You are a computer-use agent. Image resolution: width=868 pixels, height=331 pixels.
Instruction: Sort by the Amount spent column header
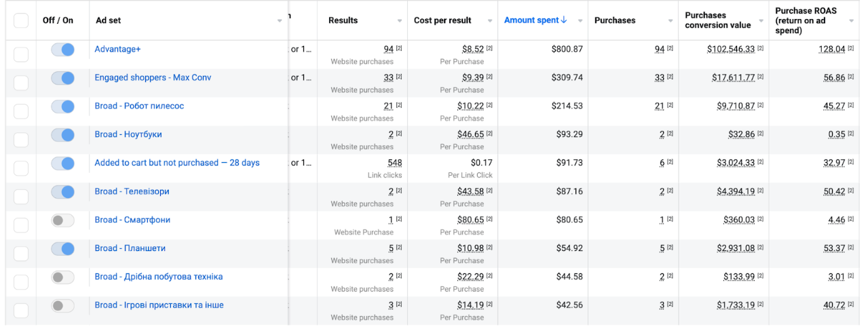[x=531, y=20]
